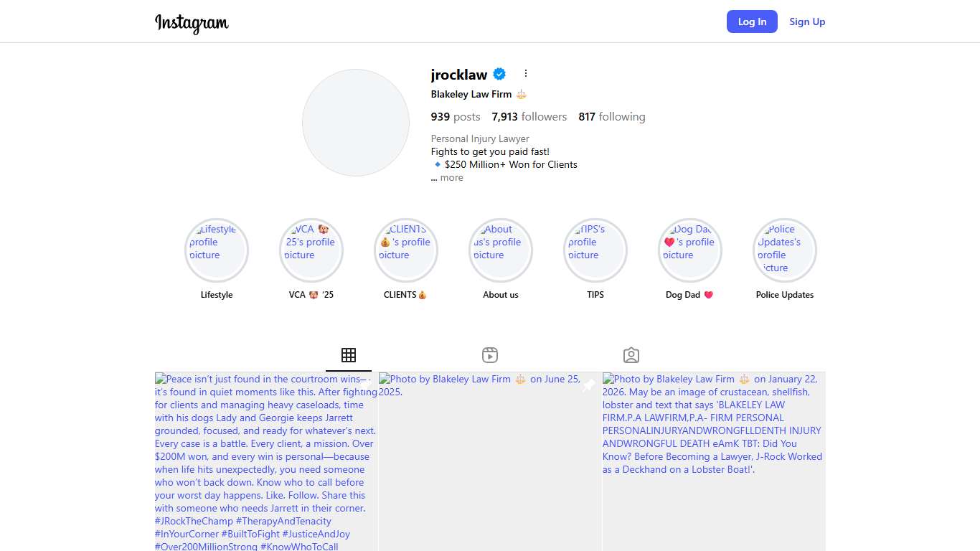Open the Police Updates story highlight
The image size is (980, 551).
[x=785, y=250]
